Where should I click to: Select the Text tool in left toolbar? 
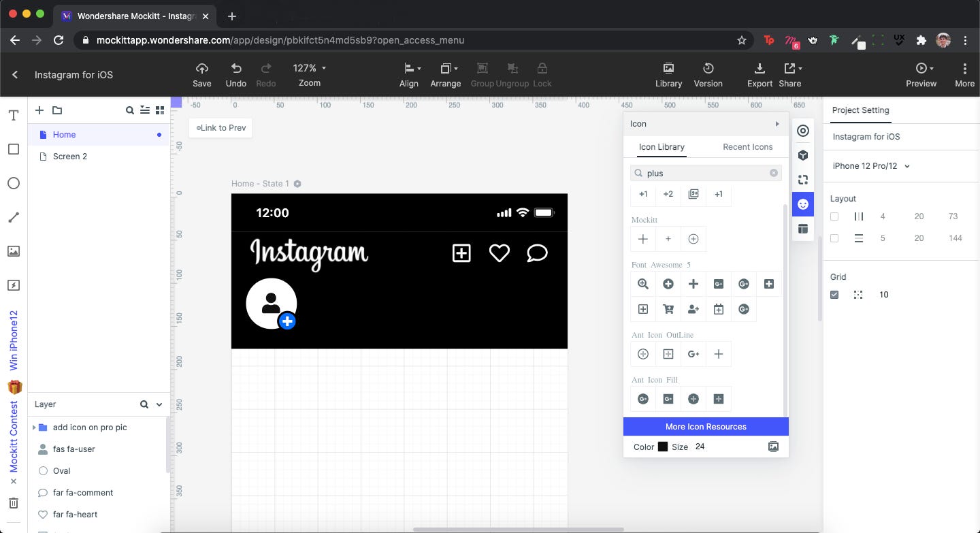13,116
